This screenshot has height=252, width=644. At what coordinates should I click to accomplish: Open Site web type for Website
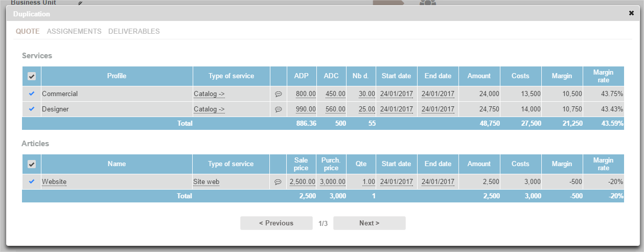tap(205, 182)
